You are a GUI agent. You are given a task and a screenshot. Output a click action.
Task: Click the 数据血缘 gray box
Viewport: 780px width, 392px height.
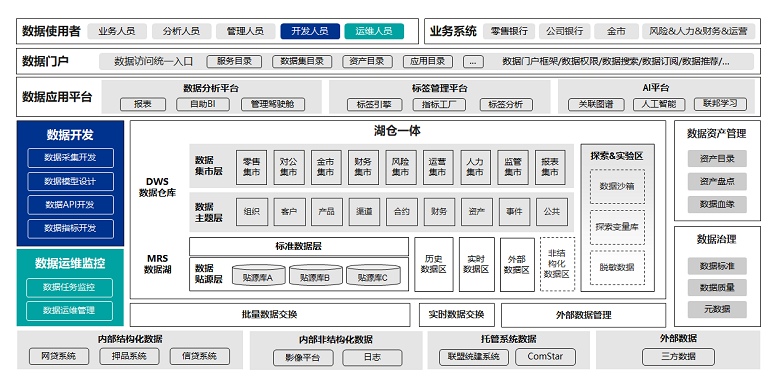[717, 204]
